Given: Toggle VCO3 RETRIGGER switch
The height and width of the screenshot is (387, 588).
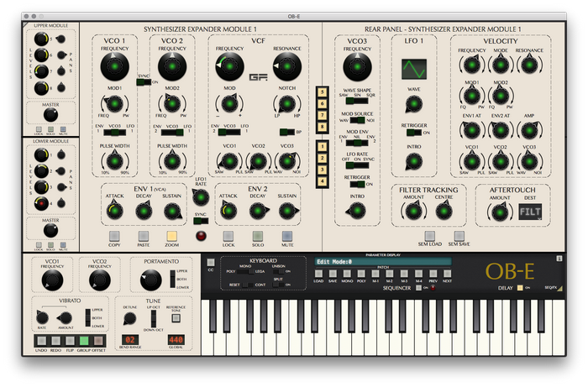Looking at the screenshot, I should 357,185.
